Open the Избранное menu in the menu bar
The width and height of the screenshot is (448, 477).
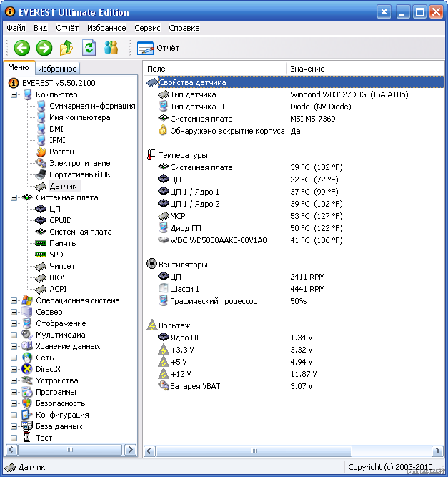(x=106, y=28)
